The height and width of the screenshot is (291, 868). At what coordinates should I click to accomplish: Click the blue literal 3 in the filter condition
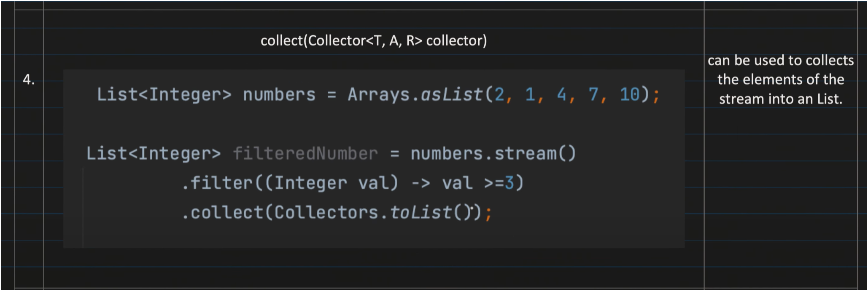[509, 183]
